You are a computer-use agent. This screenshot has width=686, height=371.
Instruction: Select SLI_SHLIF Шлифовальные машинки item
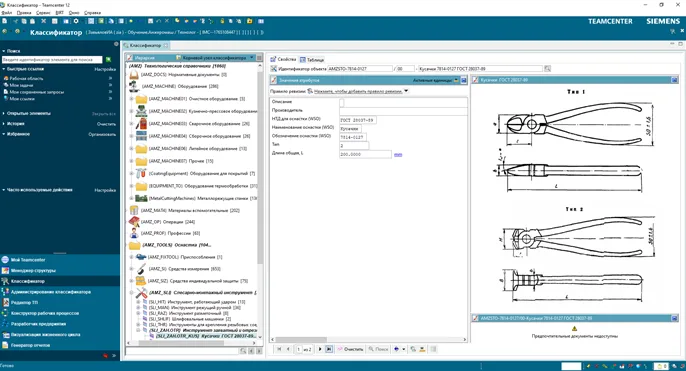tap(190, 319)
